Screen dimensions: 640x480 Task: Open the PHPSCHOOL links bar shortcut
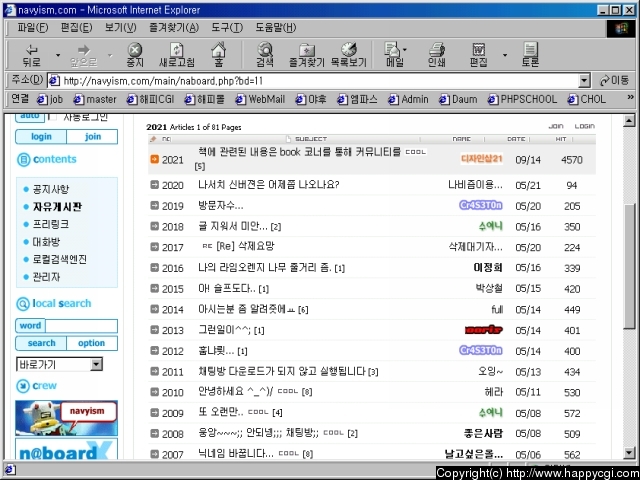(522, 99)
